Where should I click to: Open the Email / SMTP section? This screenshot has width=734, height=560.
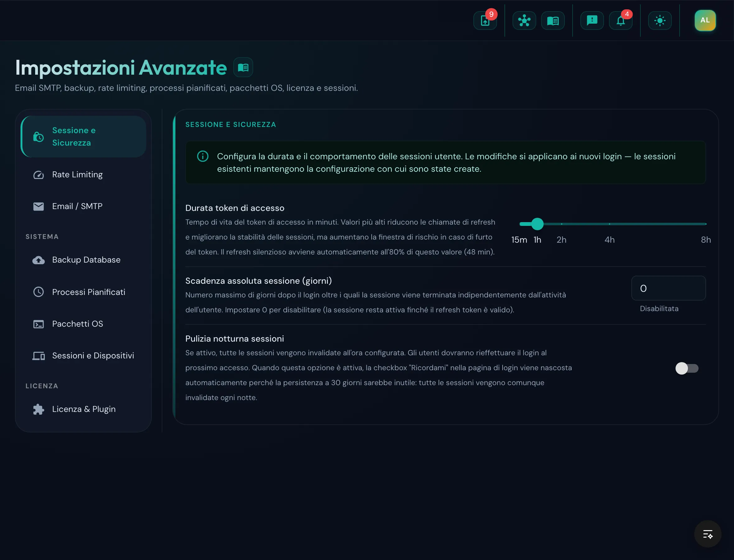coord(83,206)
